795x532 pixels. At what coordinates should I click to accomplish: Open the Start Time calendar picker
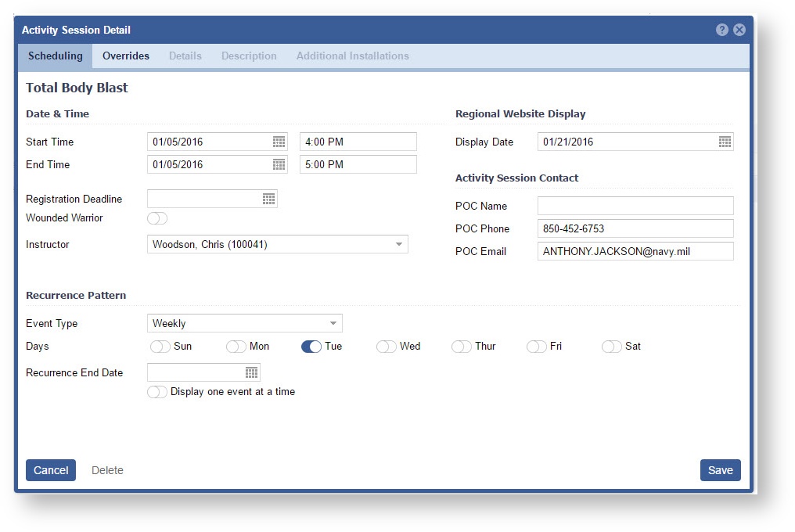(x=279, y=142)
